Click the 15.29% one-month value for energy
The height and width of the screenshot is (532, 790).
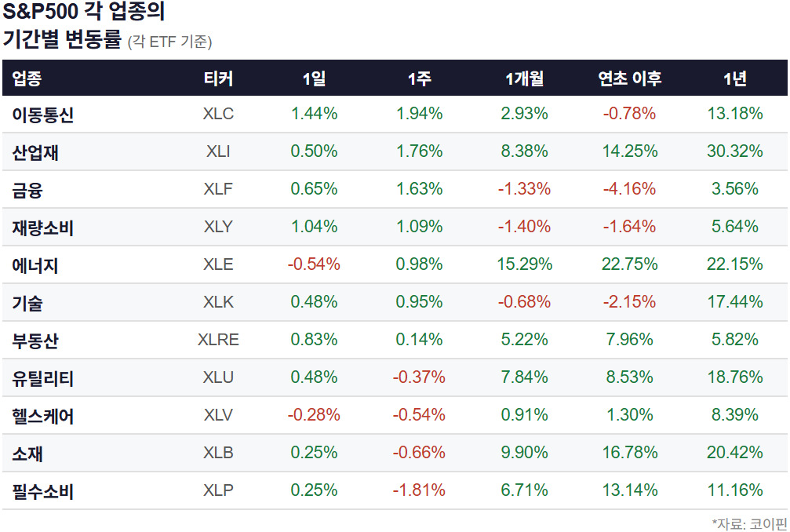(x=524, y=264)
